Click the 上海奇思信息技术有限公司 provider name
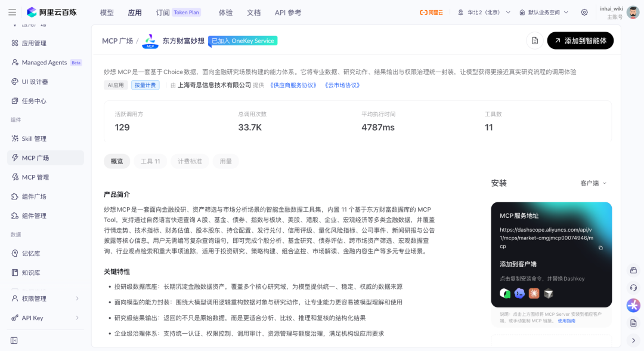The height and width of the screenshot is (351, 644). pyautogui.click(x=214, y=85)
